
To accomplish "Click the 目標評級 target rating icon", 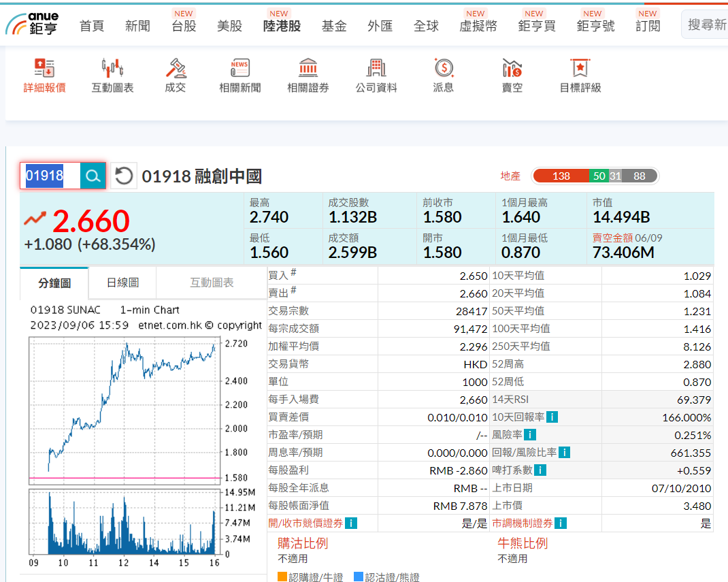I will (x=580, y=68).
